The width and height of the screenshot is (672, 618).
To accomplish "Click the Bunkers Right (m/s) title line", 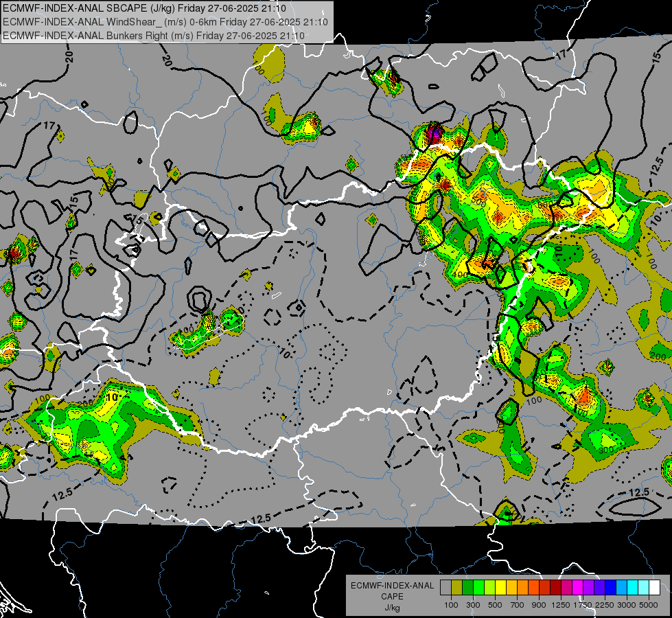I will [154, 36].
